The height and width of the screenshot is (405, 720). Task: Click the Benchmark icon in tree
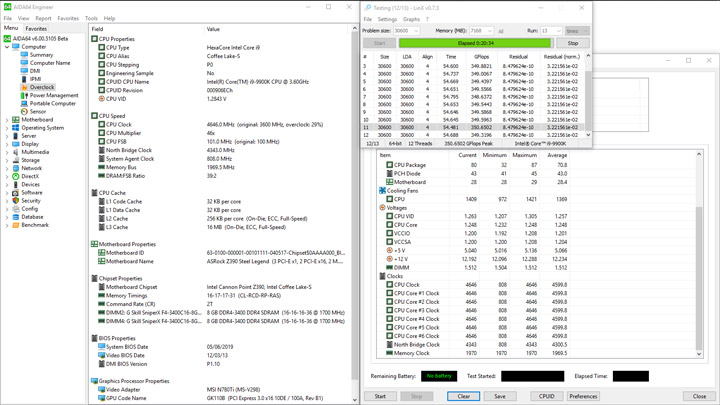click(x=16, y=225)
